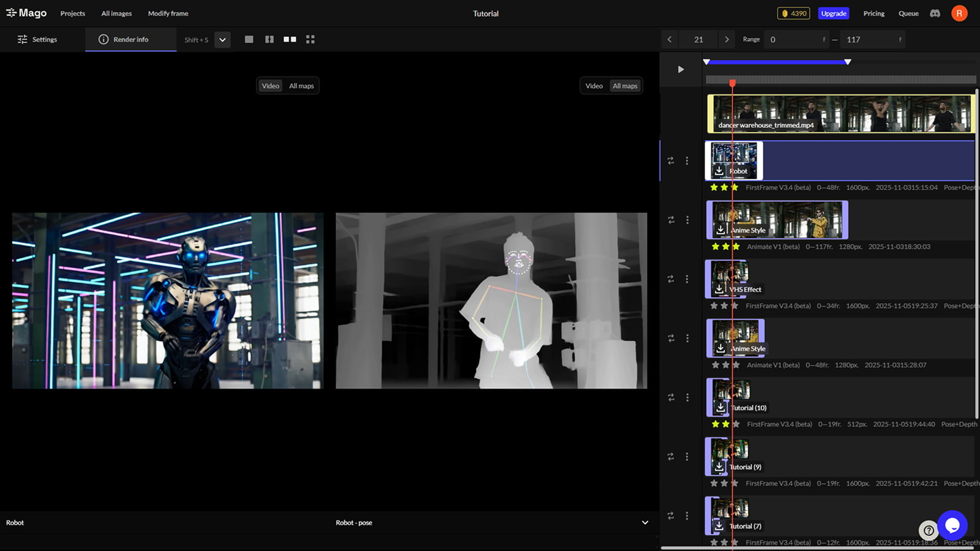980x551 pixels.
Task: Select the grid layout view icon
Action: [310, 39]
